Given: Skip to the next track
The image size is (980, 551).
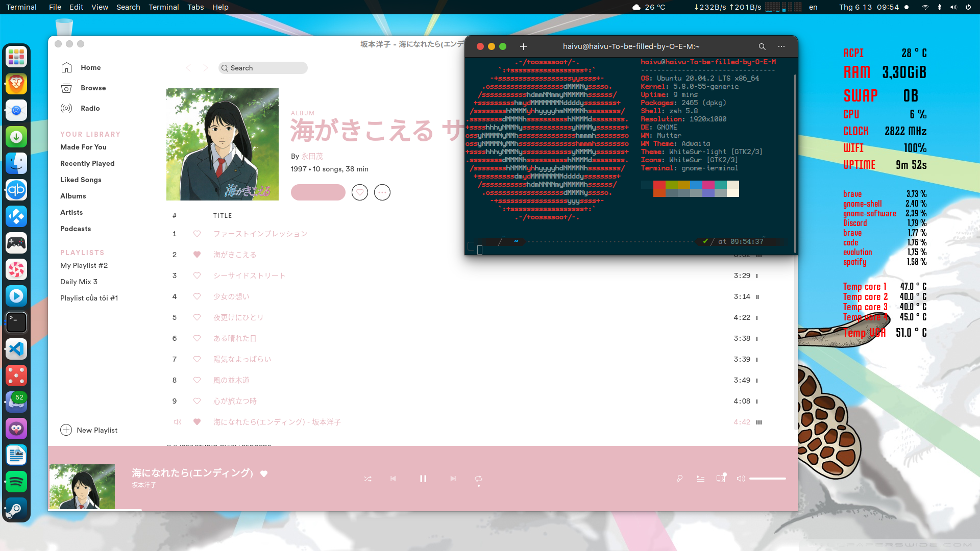Looking at the screenshot, I should click(453, 479).
